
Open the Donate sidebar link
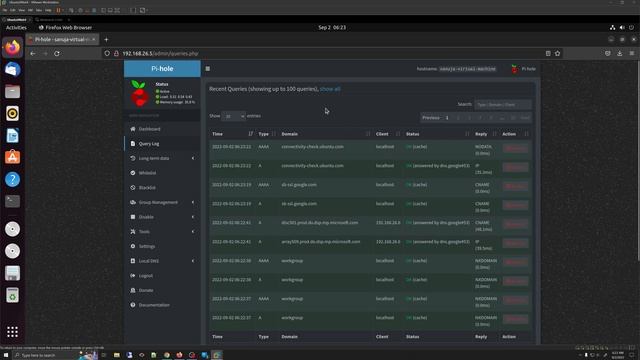[x=146, y=291]
